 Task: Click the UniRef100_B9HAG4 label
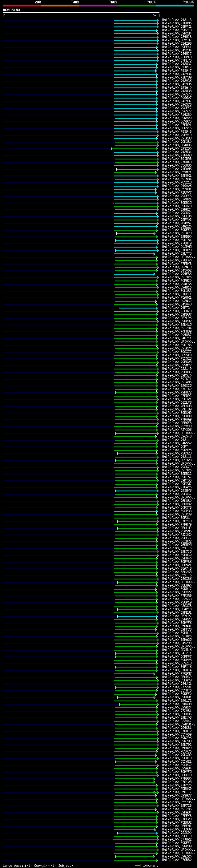point(177,812)
